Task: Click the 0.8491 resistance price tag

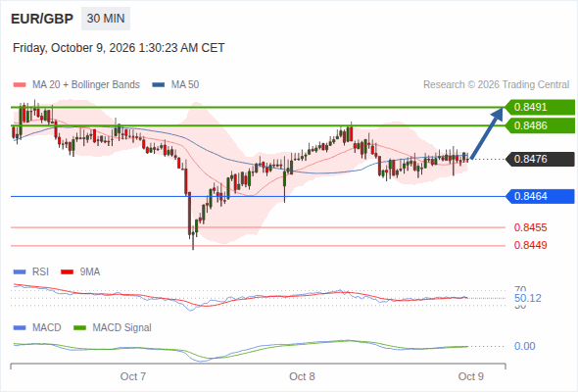Action: [539, 108]
